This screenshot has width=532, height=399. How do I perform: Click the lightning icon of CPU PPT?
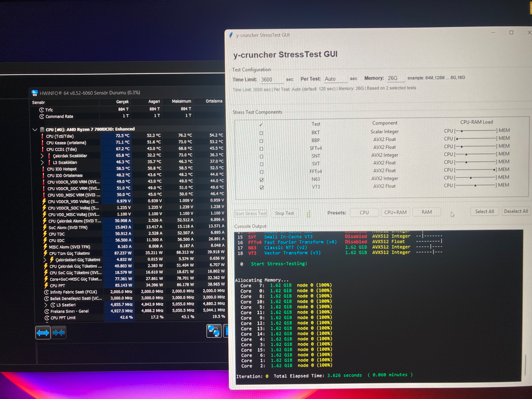click(x=46, y=286)
